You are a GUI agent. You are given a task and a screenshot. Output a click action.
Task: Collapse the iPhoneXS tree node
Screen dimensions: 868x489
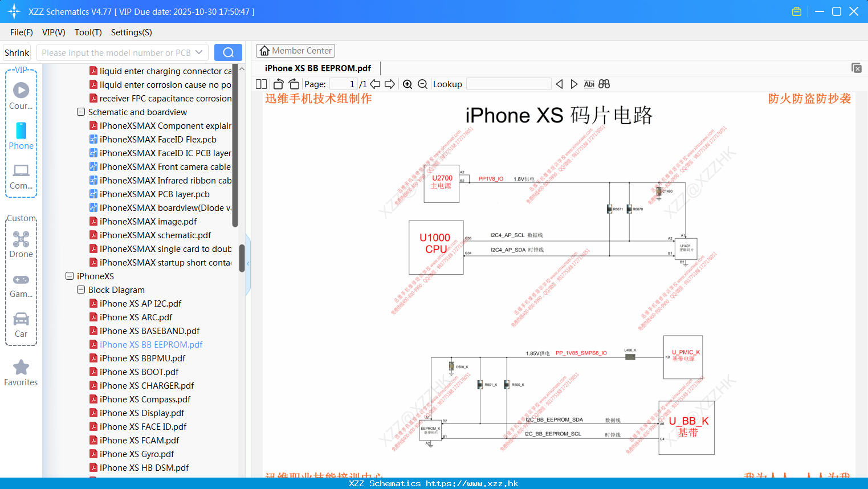(70, 276)
